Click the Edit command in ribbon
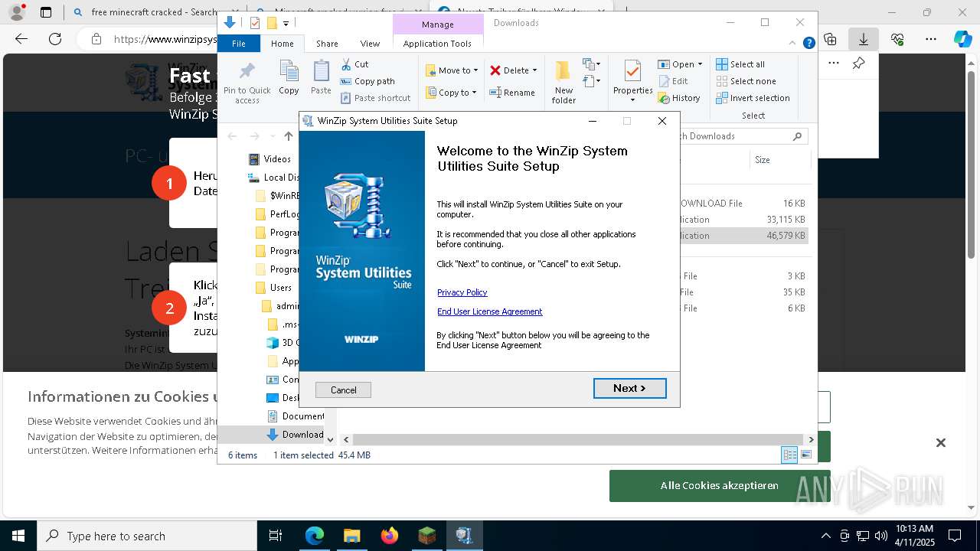980x551 pixels. point(673,81)
